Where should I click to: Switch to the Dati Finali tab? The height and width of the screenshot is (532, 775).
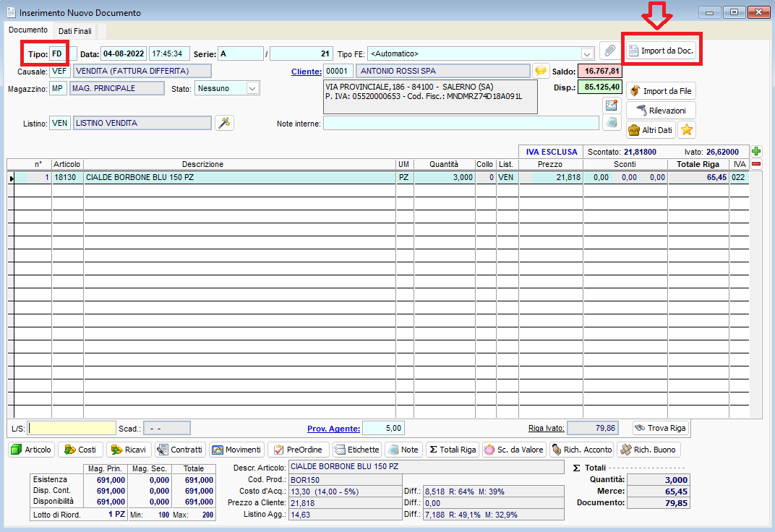coord(74,31)
